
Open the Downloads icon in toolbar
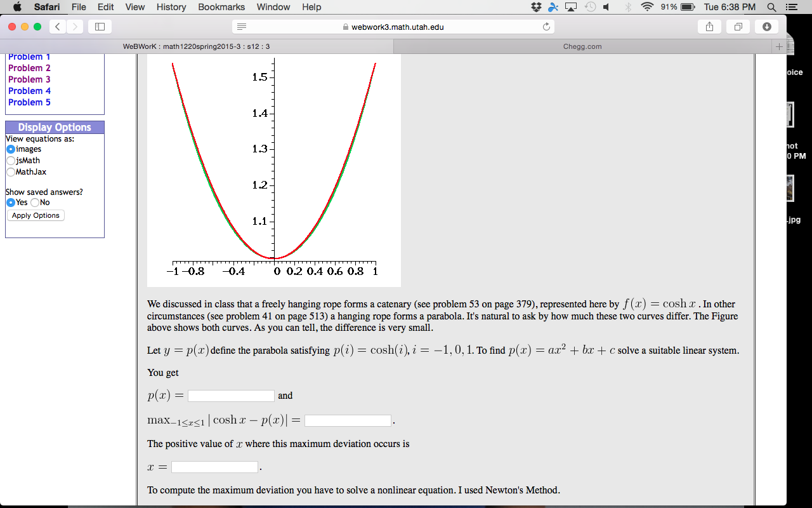766,27
